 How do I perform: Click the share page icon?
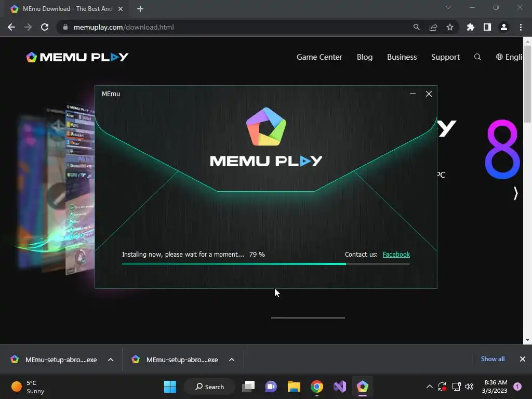coord(433,27)
